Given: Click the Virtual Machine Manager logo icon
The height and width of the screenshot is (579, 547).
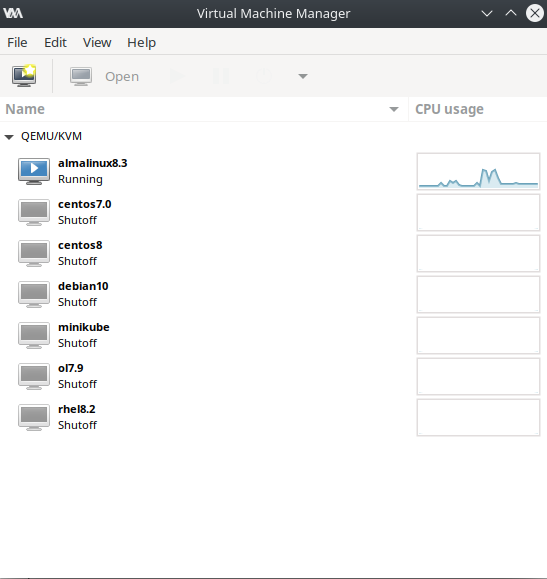Looking at the screenshot, I should 13,14.
